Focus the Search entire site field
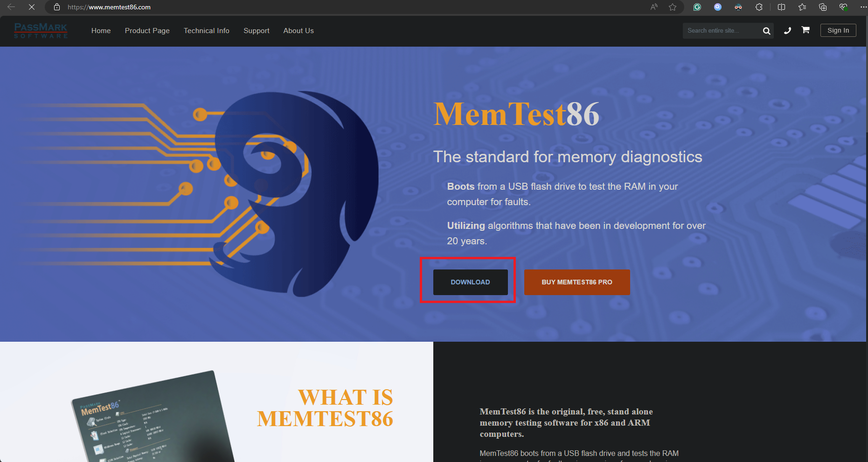Screen dimensions: 868x462 tap(721, 31)
